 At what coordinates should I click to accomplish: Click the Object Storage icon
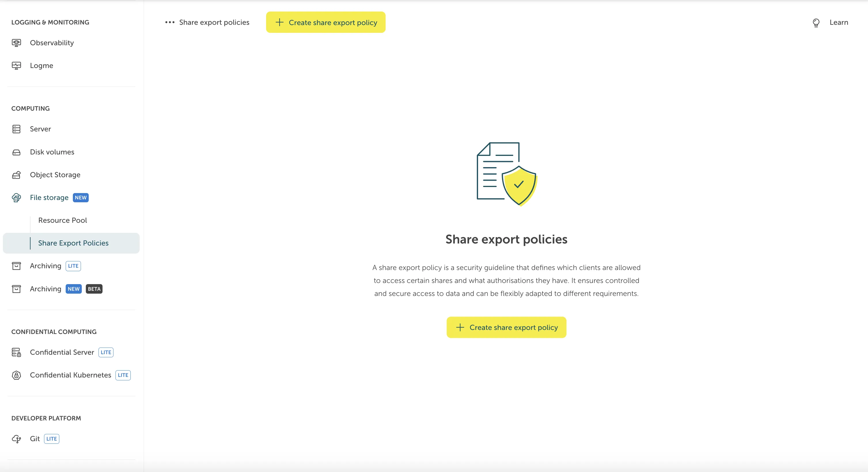point(16,175)
